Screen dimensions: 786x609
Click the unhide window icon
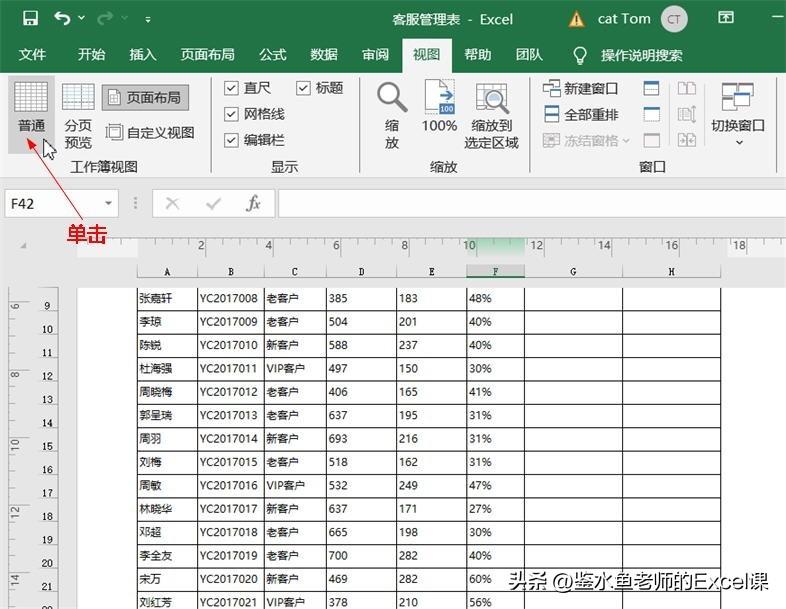click(x=651, y=140)
